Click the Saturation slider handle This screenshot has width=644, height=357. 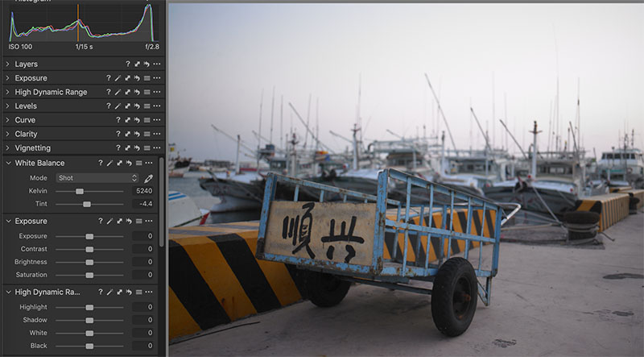pos(89,275)
